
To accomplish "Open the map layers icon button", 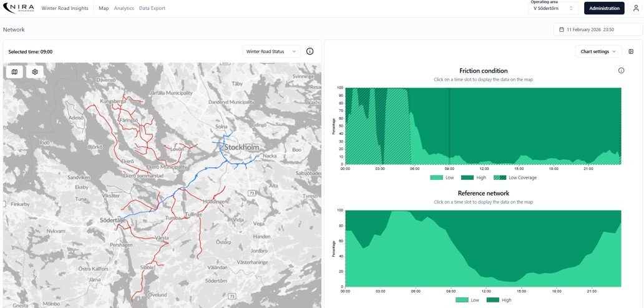I will (x=15, y=72).
